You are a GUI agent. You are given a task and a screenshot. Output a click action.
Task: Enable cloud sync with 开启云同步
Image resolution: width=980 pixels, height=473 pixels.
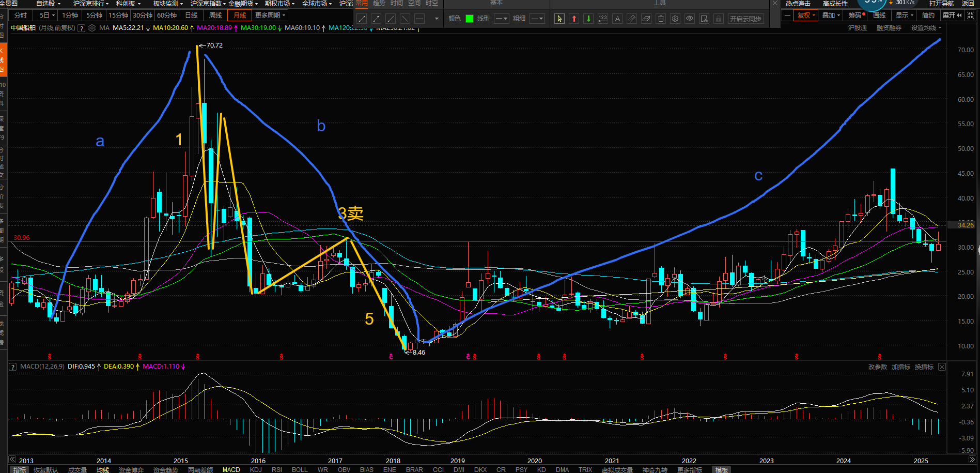coord(745,19)
